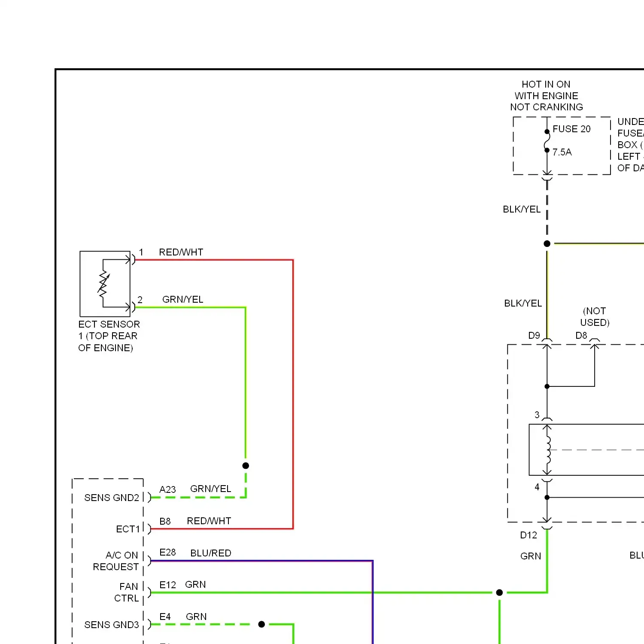644x644 pixels.
Task: Click the ECT SENSOR 1 caption
Action: pyautogui.click(x=109, y=336)
